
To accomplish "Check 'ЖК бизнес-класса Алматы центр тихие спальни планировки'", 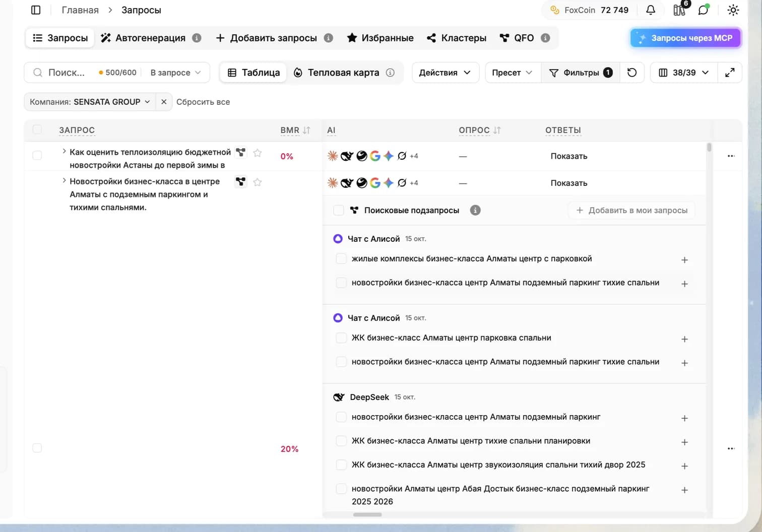I will [341, 441].
